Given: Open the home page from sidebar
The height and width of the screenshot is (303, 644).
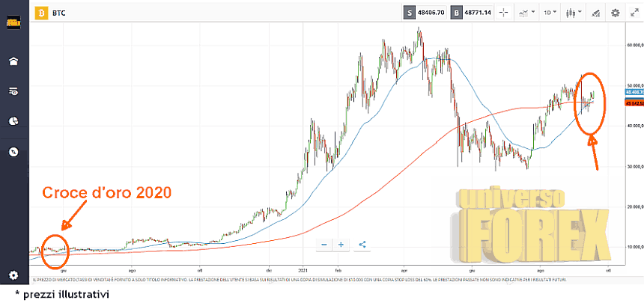Looking at the screenshot, I should (x=13, y=61).
